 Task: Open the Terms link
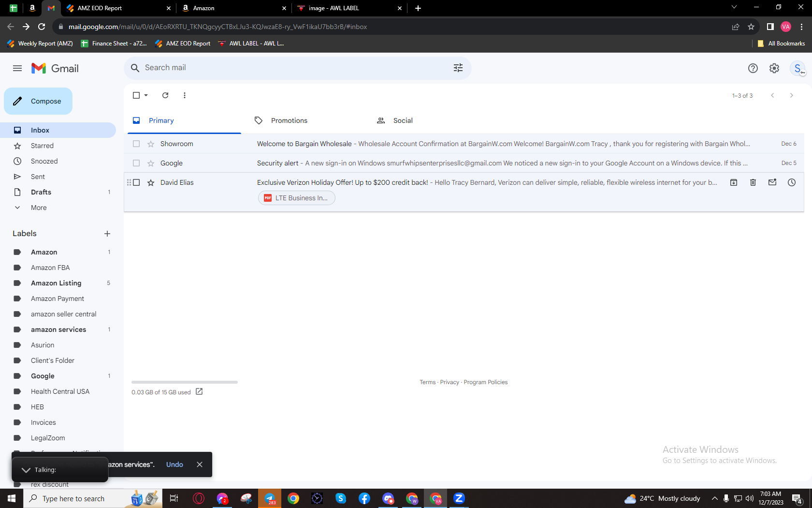pyautogui.click(x=428, y=382)
